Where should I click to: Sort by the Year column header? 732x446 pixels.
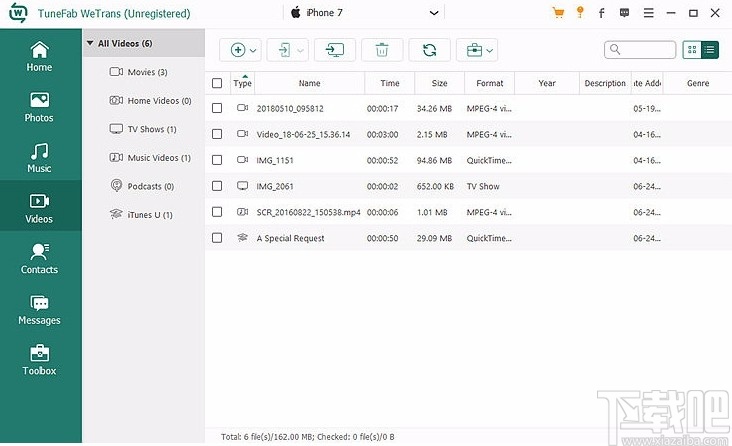tap(547, 83)
